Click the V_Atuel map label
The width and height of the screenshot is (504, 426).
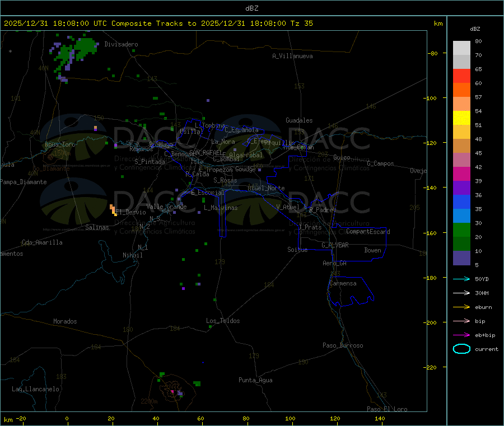pos(288,207)
